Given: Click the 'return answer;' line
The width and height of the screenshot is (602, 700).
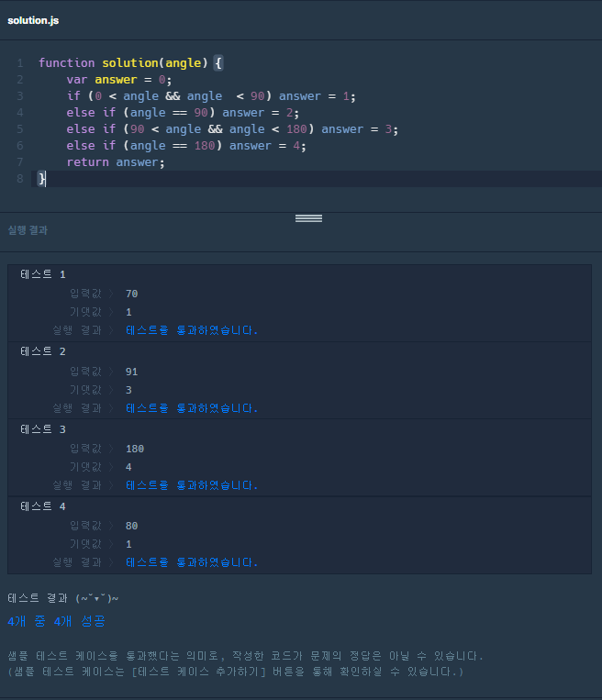Looking at the screenshot, I should pos(116,162).
